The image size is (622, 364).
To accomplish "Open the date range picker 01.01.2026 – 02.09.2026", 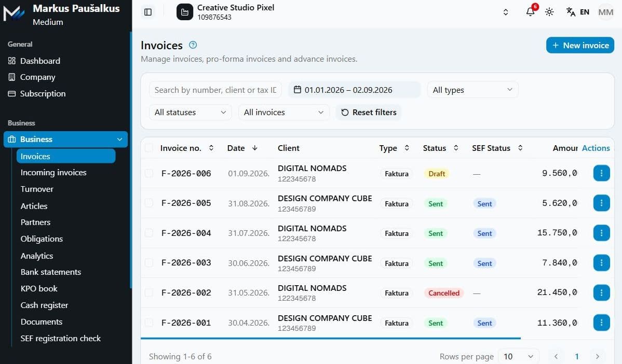I will (354, 90).
